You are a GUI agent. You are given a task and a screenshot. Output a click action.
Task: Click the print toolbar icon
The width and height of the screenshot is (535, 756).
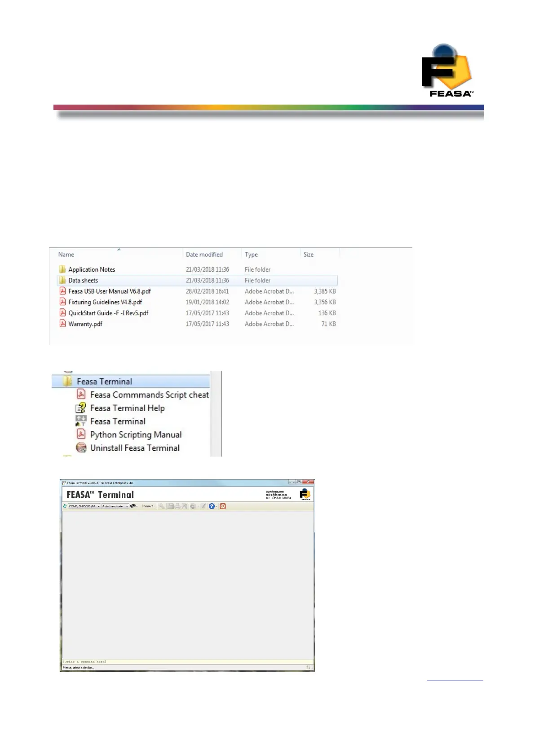coord(177,506)
